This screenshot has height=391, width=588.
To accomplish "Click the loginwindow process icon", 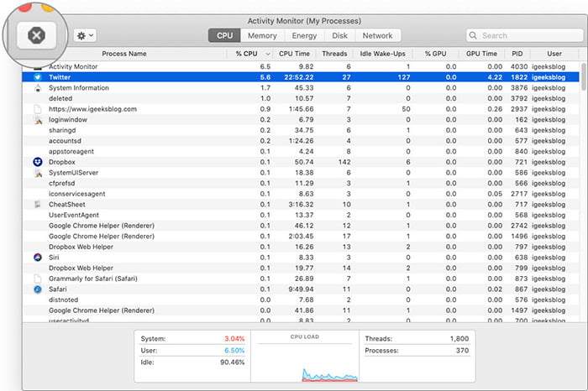I will click(x=38, y=120).
